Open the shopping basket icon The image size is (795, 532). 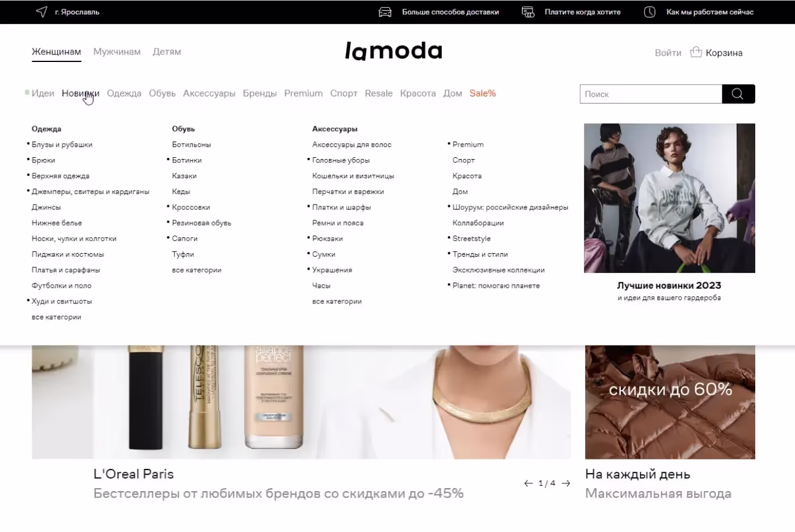(x=696, y=52)
